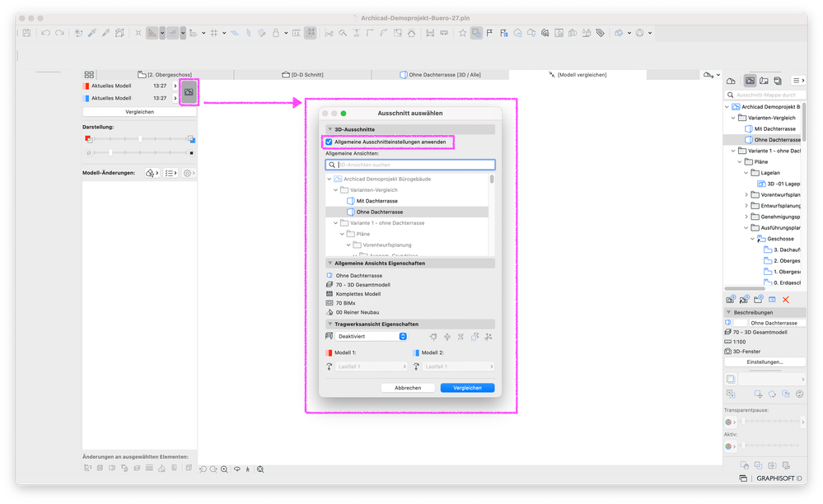The width and height of the screenshot is (823, 504).
Task: Open the Navigator hamburger menu
Action: (798, 81)
